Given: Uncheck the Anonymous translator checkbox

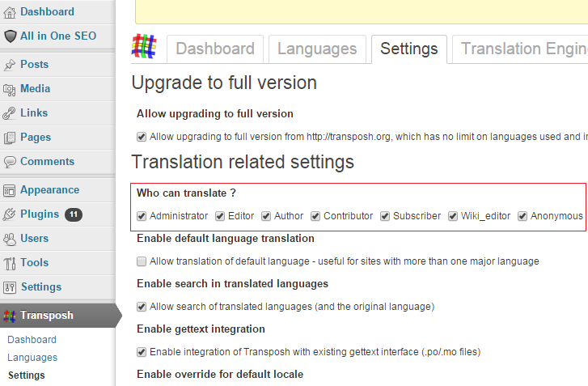Looking at the screenshot, I should pos(523,216).
